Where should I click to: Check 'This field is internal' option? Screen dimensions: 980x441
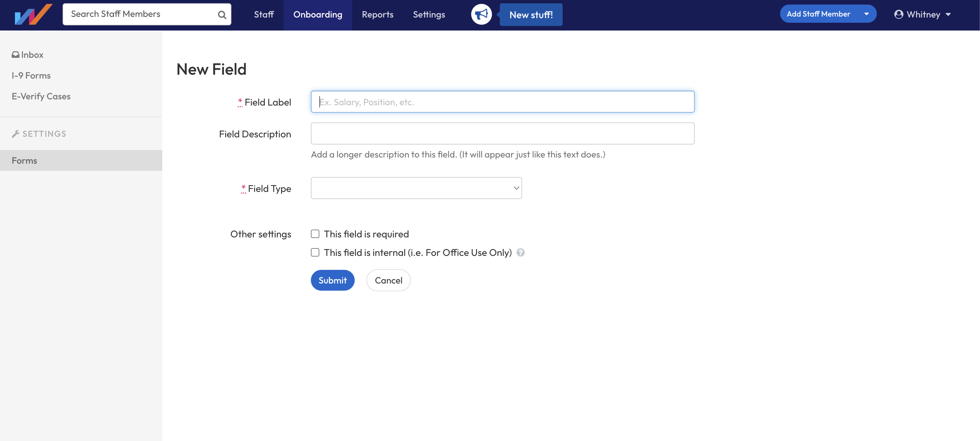click(x=315, y=252)
